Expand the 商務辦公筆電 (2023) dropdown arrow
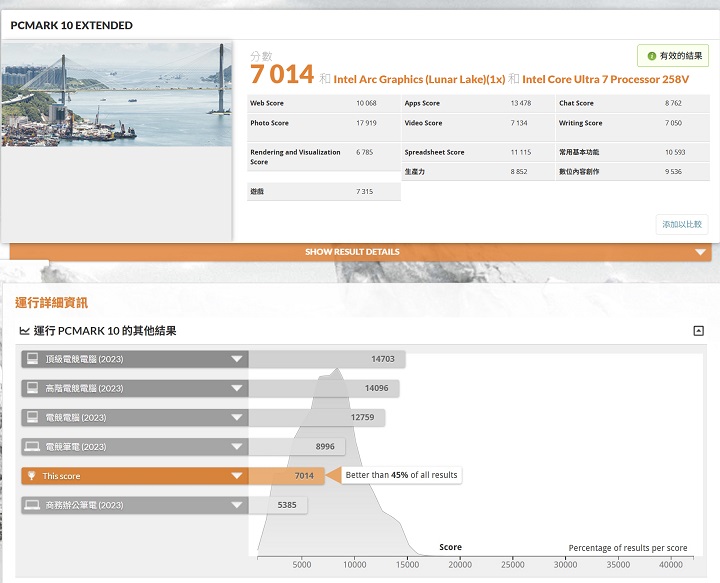The height and width of the screenshot is (583, 720). tap(237, 505)
